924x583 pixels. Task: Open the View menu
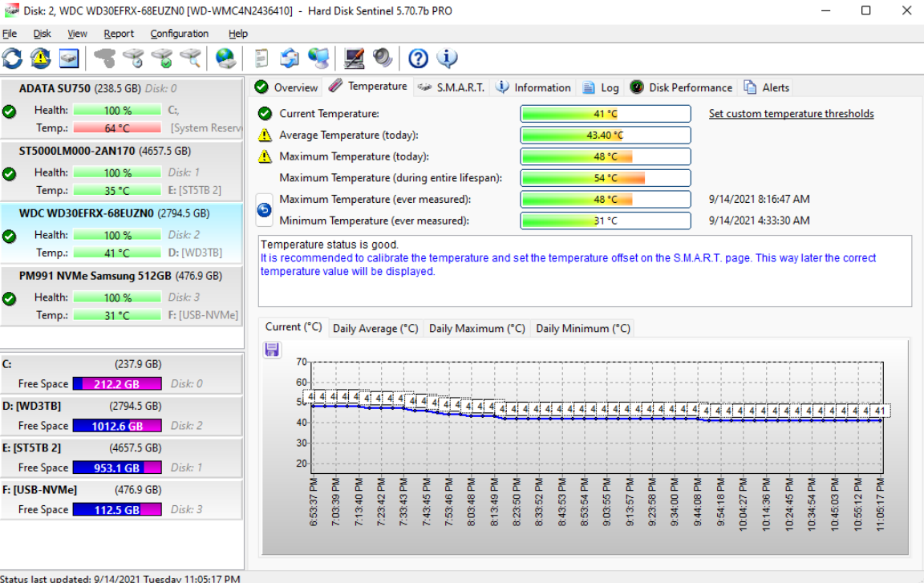coord(77,34)
